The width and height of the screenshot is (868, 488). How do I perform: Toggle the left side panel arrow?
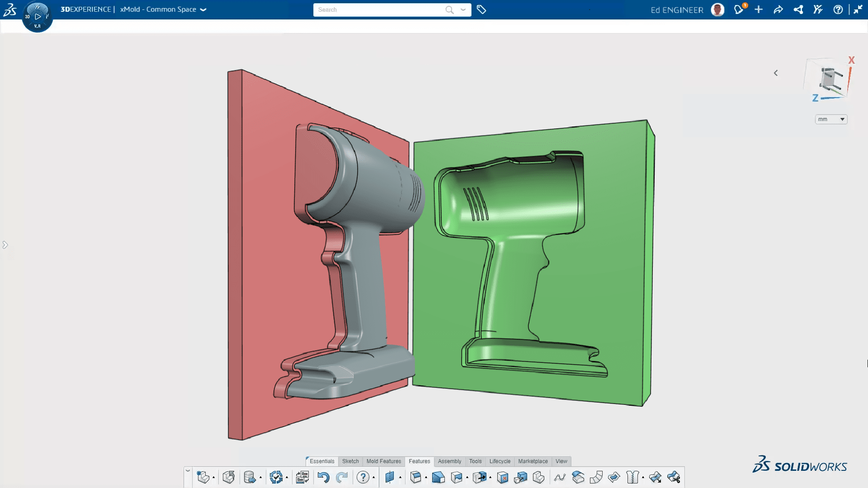coord(4,244)
